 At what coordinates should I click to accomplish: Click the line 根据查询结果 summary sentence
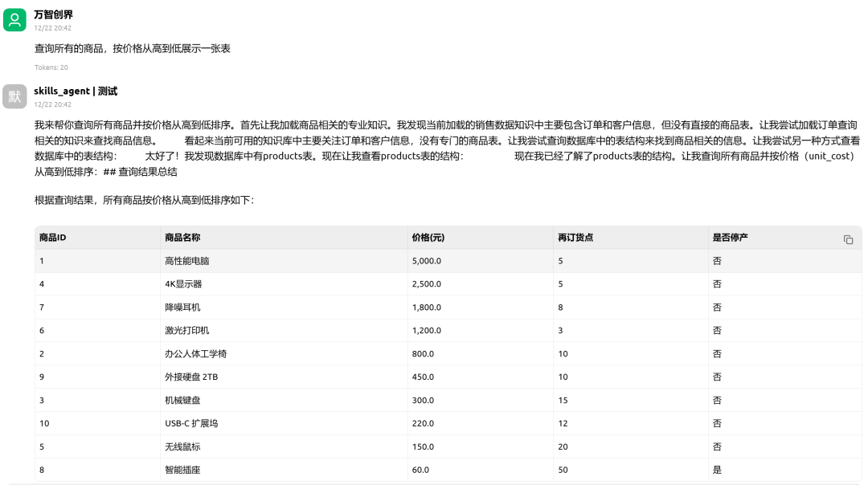click(145, 200)
